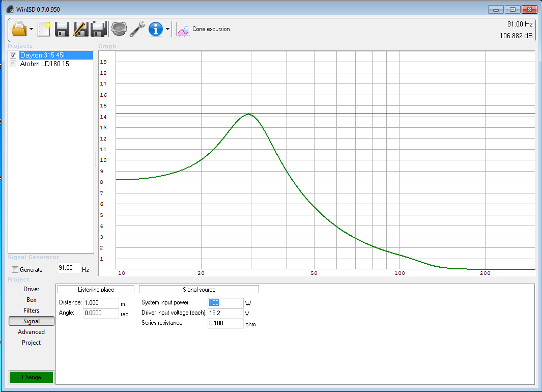This screenshot has width=542, height=392.
Task: Open driver editor speaker icon
Action: [x=119, y=29]
